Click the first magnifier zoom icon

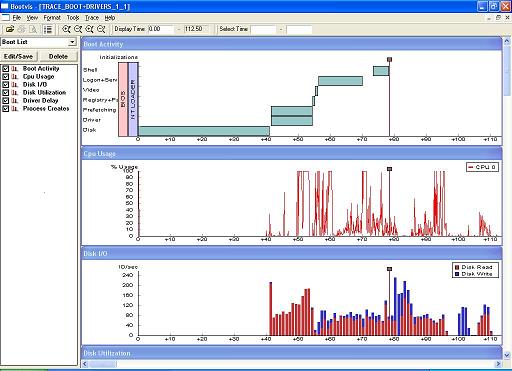(66, 29)
